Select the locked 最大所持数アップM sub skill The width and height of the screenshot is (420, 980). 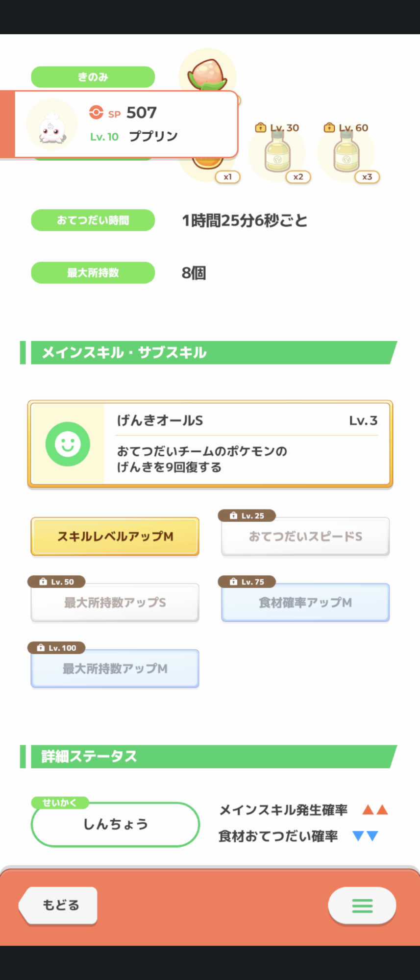(x=115, y=669)
